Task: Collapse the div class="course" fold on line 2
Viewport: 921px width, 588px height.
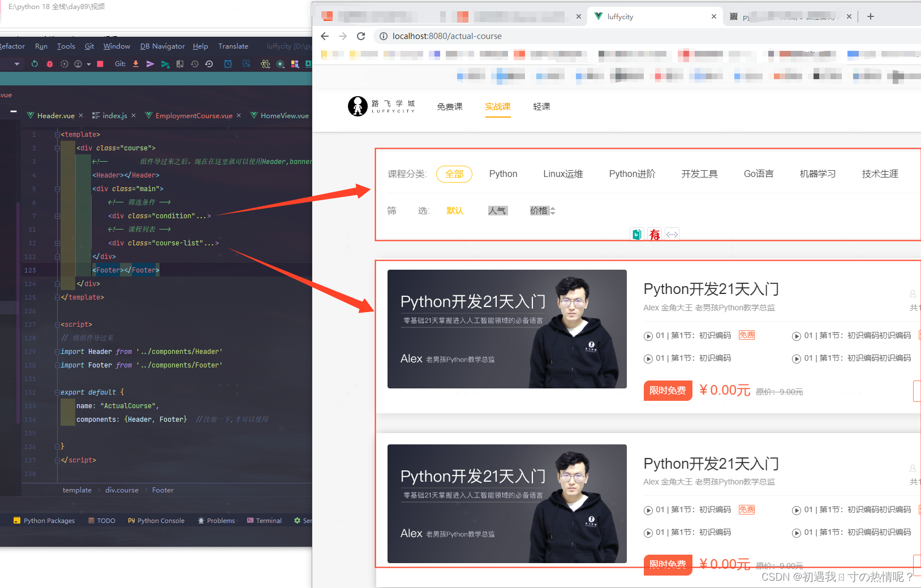Action: 57,148
